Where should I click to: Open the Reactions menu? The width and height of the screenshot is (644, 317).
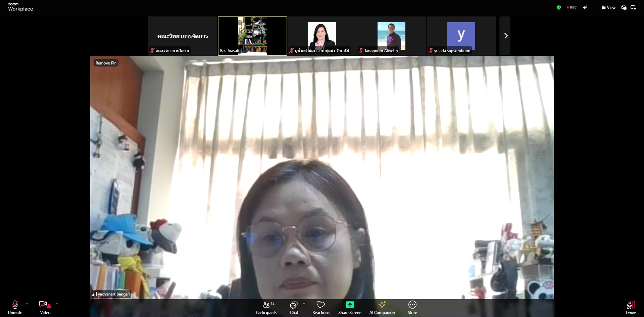pyautogui.click(x=321, y=307)
